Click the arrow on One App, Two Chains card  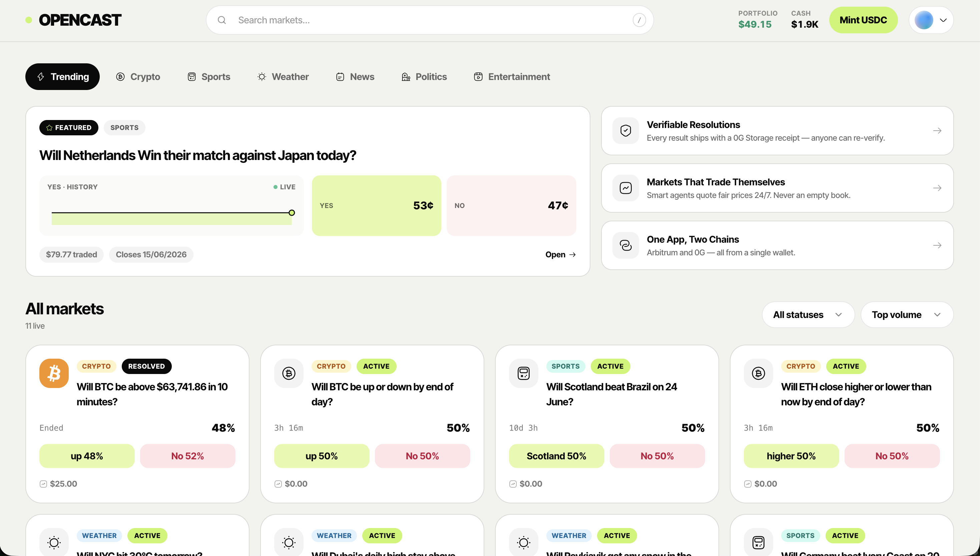(937, 245)
